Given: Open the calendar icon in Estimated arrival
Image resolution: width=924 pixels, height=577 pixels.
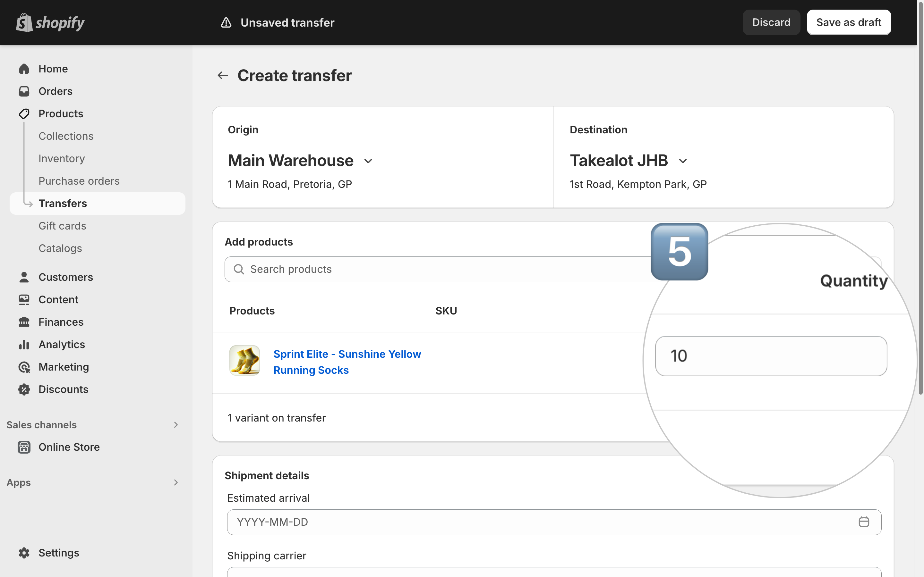Looking at the screenshot, I should pos(864,522).
